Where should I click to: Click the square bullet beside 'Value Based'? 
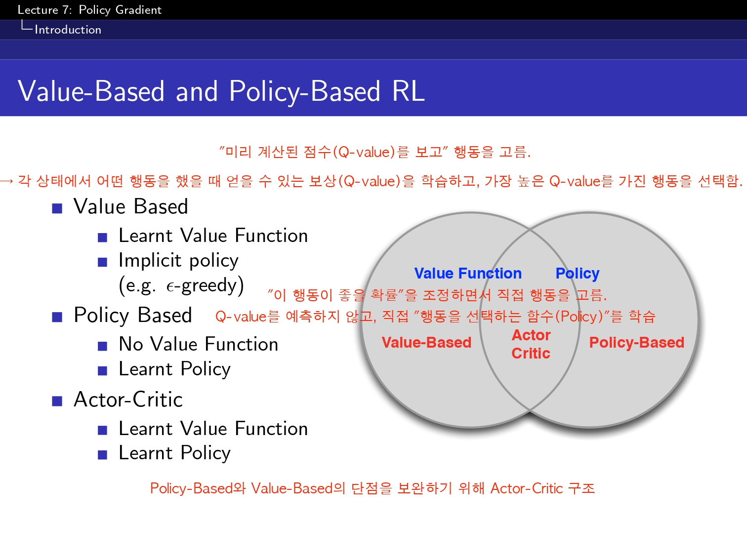(x=57, y=208)
